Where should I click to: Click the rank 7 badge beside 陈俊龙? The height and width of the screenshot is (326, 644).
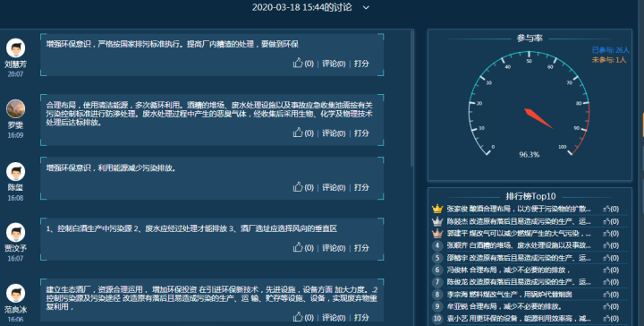(x=437, y=282)
